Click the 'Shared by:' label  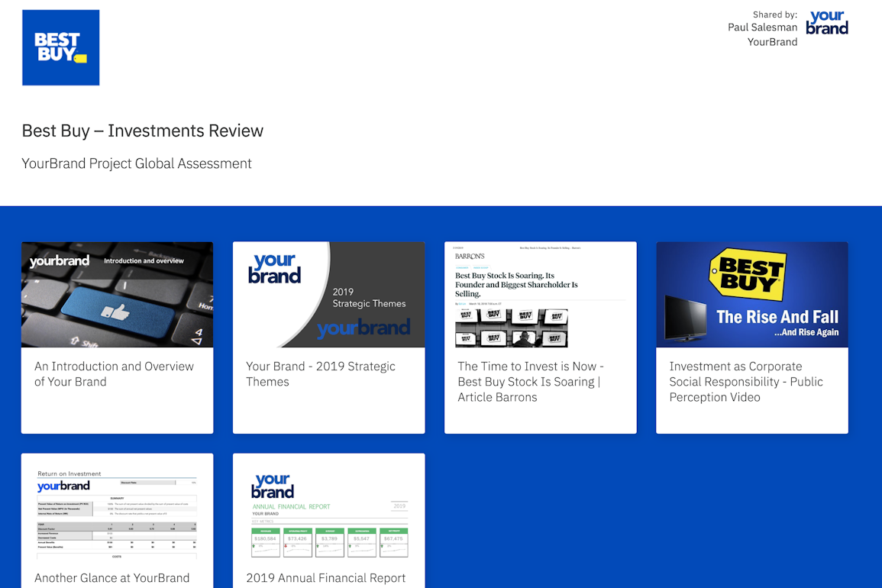pyautogui.click(x=774, y=15)
